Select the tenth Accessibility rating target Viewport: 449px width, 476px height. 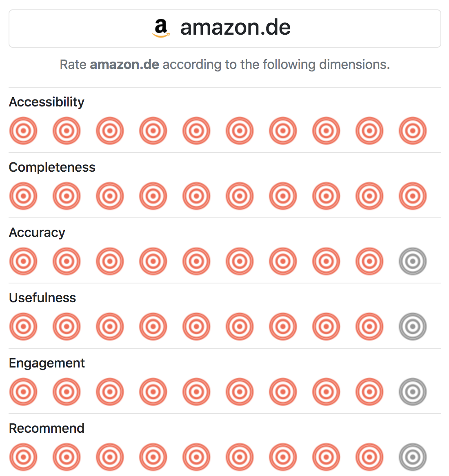coord(413,131)
